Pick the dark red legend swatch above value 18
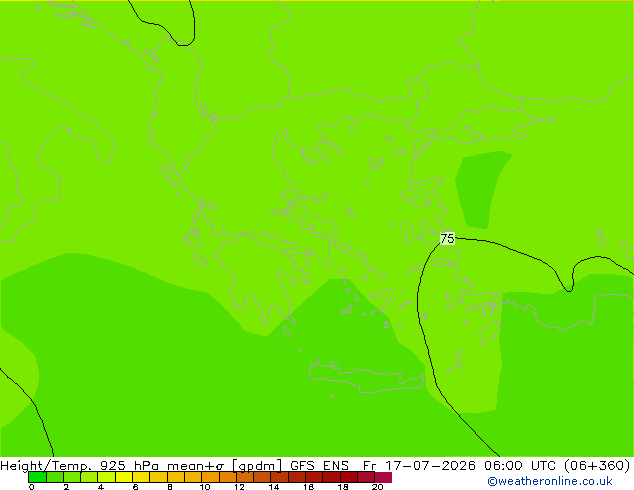Screen dimensions: 634x490 point(349,477)
